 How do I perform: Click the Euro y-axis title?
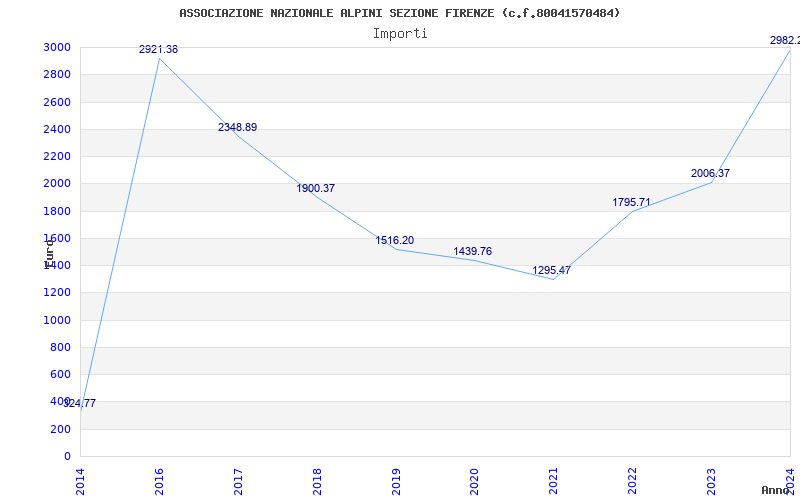coord(49,250)
